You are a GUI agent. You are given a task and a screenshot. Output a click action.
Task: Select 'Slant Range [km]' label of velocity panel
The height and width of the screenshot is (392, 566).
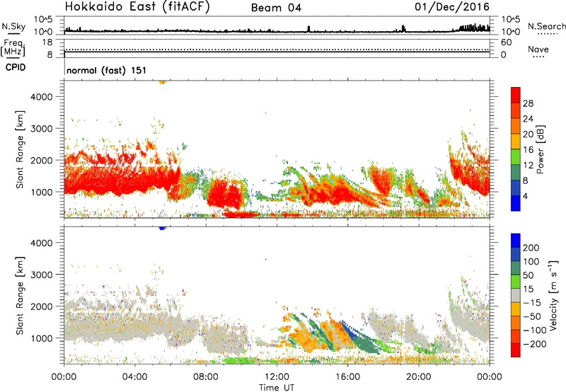(x=20, y=296)
